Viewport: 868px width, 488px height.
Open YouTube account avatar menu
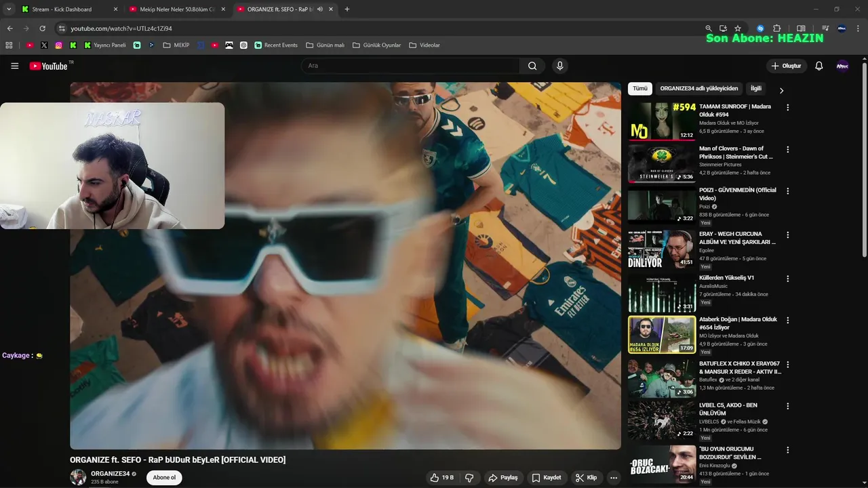click(x=842, y=66)
